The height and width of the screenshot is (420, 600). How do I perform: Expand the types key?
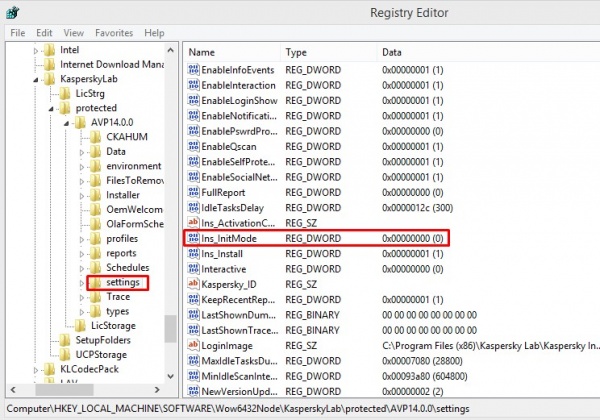[82, 312]
